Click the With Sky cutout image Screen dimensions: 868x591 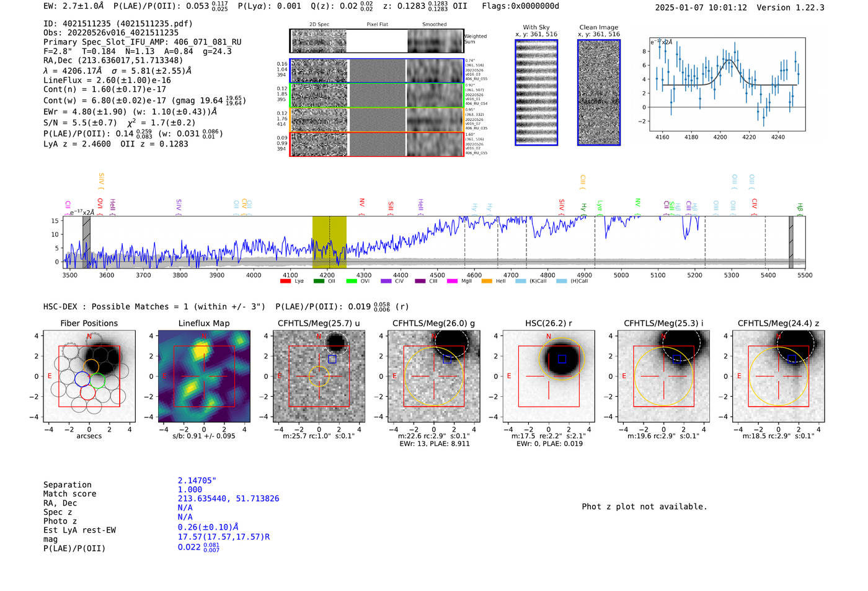tap(536, 92)
